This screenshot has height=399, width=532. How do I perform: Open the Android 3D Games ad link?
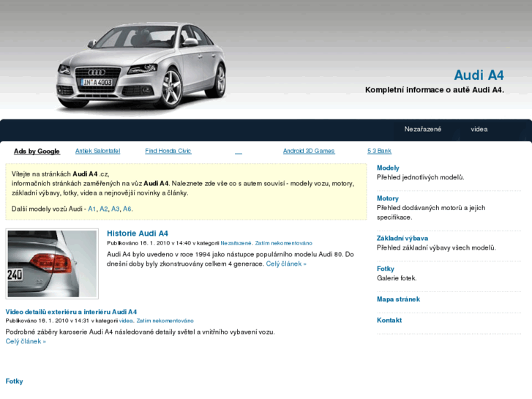[x=309, y=151]
